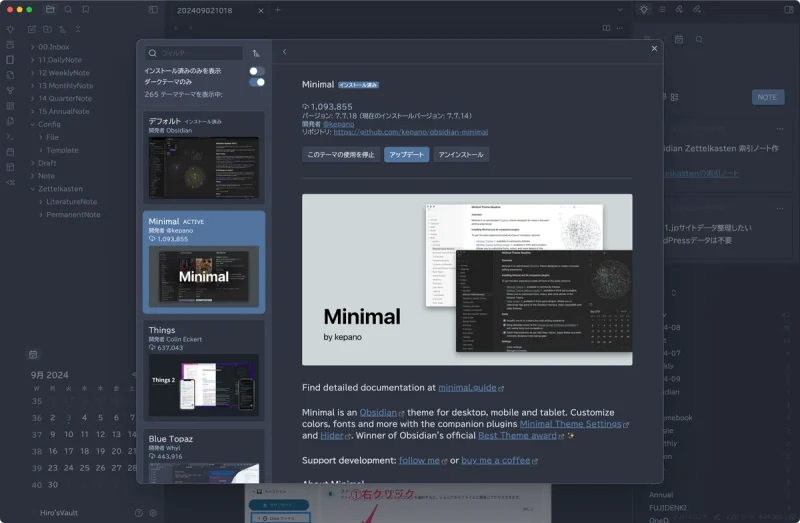Open outline list icon in right sidebar

[662, 9]
